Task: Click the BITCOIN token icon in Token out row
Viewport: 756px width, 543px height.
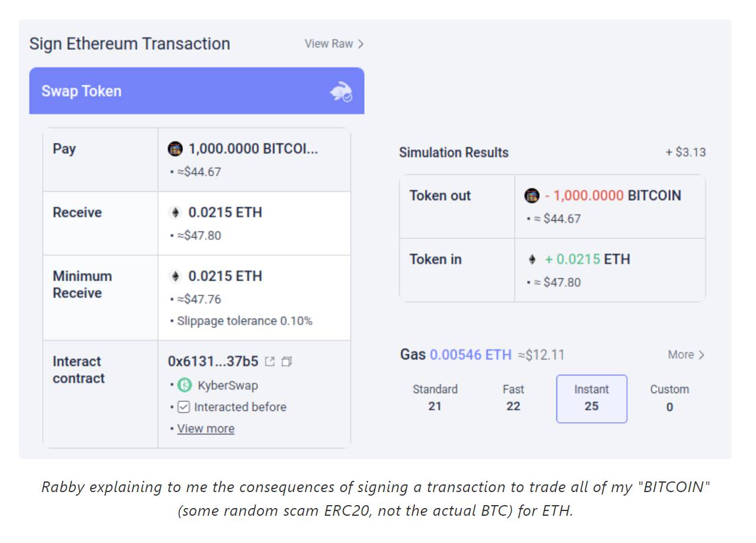Action: 532,195
